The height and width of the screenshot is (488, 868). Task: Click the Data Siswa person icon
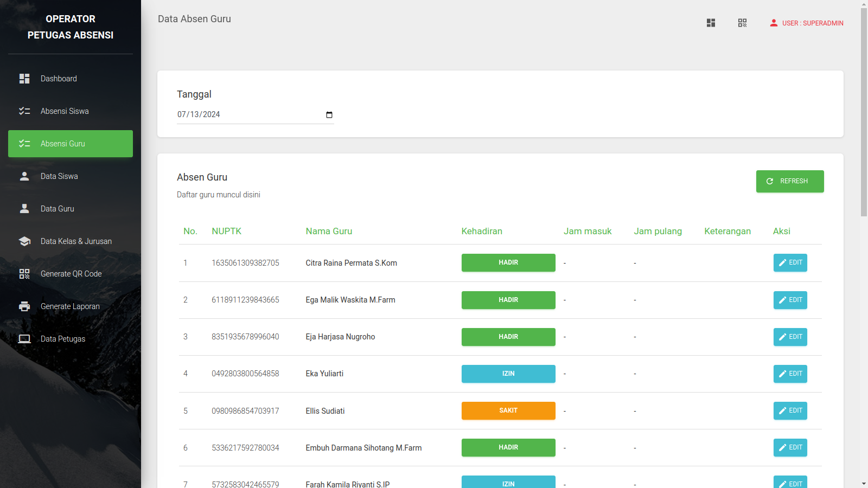[x=24, y=176]
